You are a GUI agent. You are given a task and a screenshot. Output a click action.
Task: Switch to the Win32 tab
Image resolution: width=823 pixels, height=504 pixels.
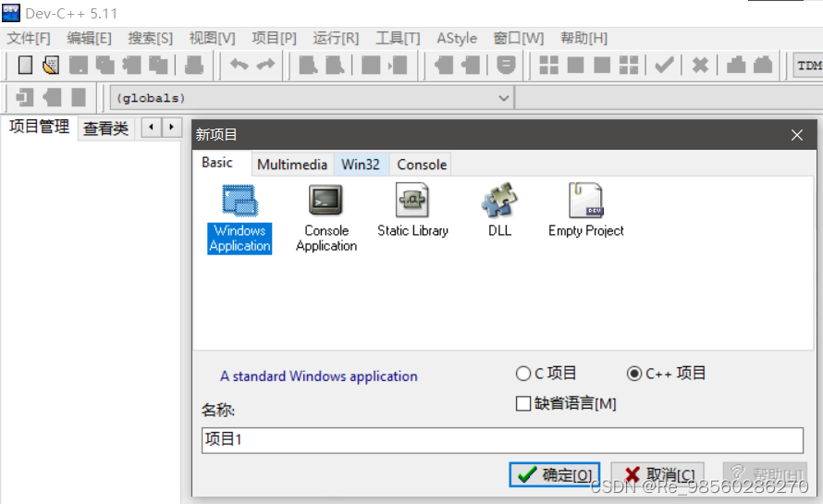coord(361,165)
